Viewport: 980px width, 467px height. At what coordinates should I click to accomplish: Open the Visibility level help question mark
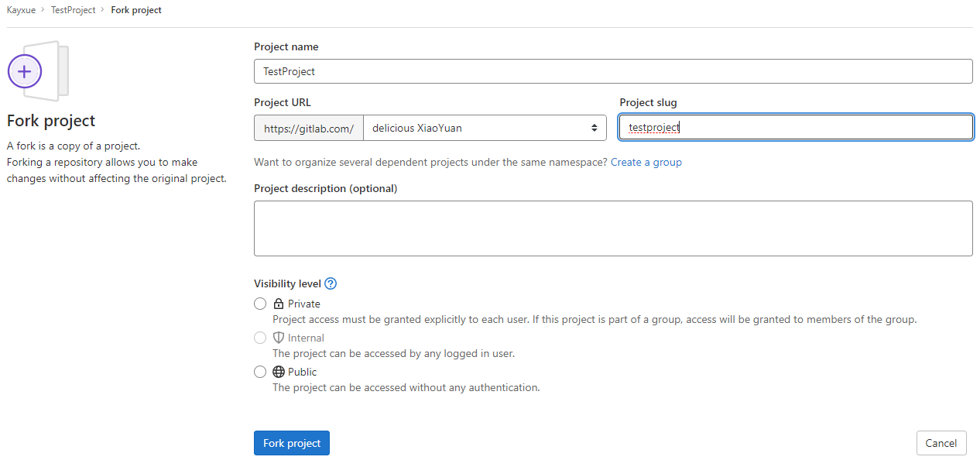(331, 283)
